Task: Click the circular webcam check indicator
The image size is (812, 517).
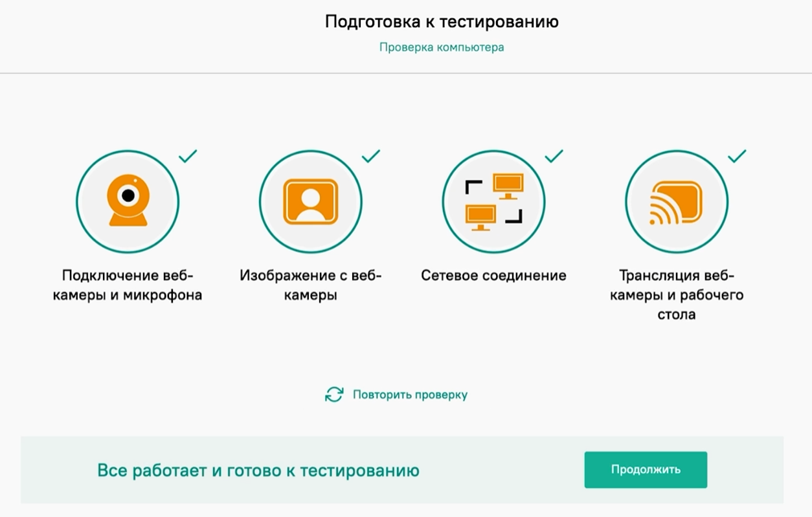Action: pyautogui.click(x=128, y=201)
